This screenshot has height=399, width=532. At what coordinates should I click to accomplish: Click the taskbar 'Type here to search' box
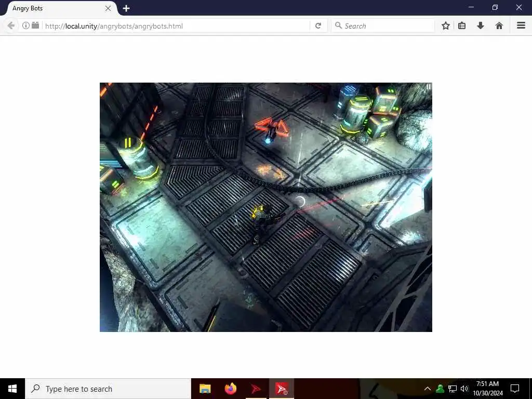[108, 389]
